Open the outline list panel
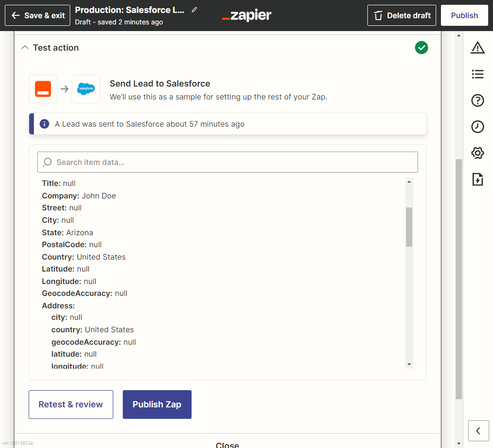 (478, 74)
